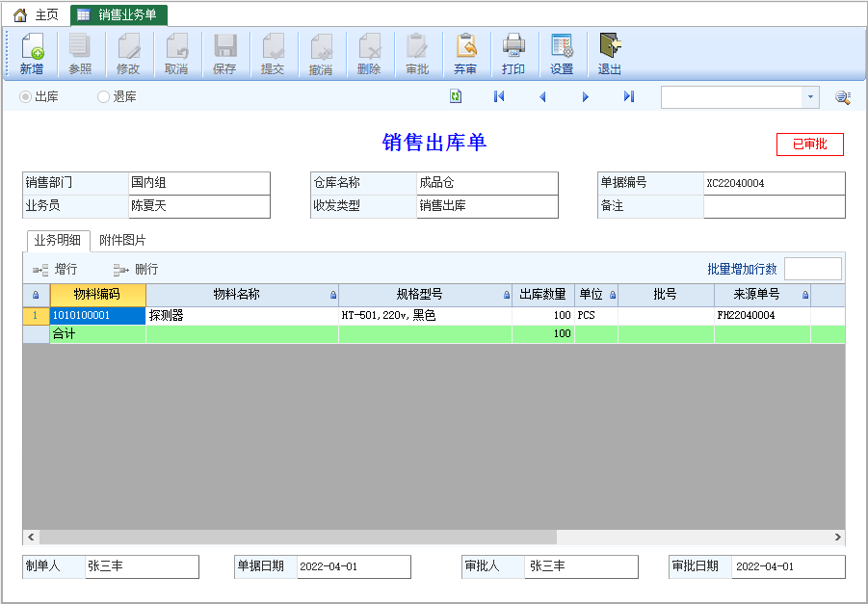
Task: Click the 物料名称 column header
Action: (x=242, y=295)
